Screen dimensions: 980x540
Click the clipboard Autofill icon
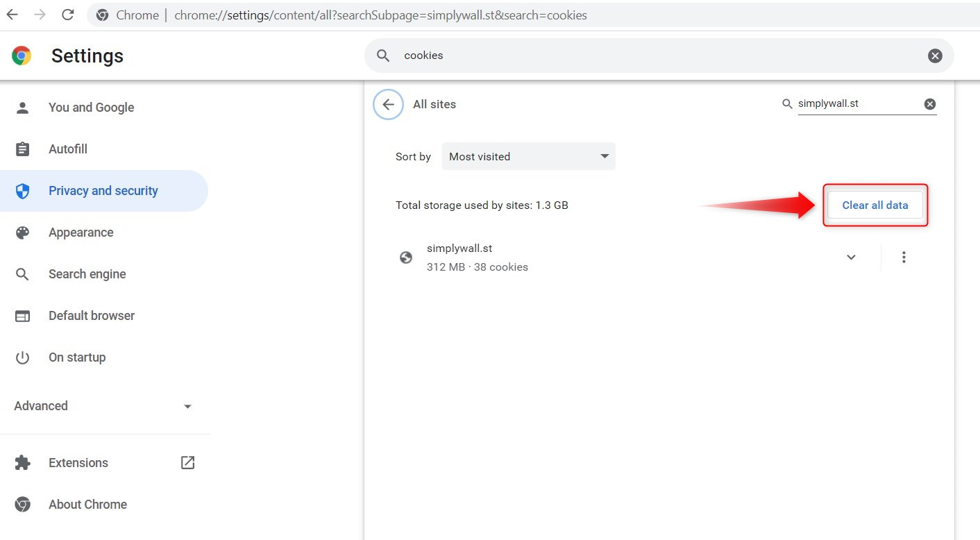[23, 149]
